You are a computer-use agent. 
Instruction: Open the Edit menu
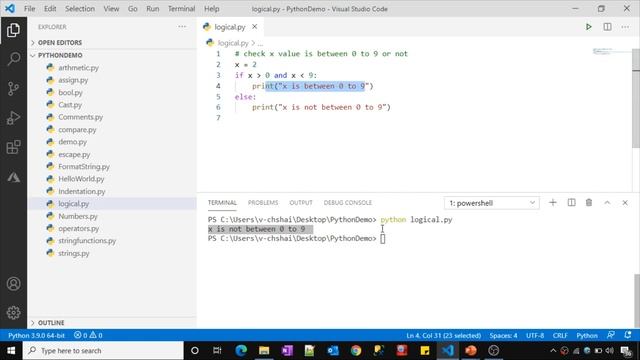point(50,9)
